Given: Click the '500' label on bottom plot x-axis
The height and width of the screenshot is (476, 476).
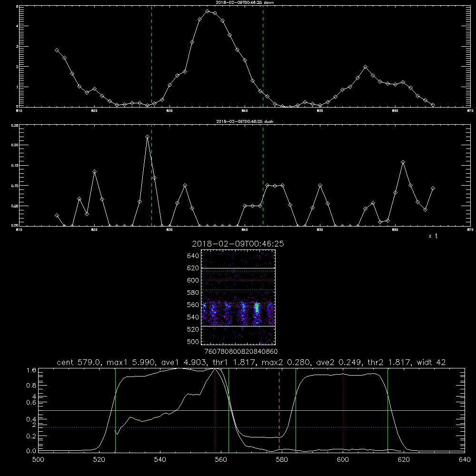Looking at the screenshot, I should pos(38,460).
